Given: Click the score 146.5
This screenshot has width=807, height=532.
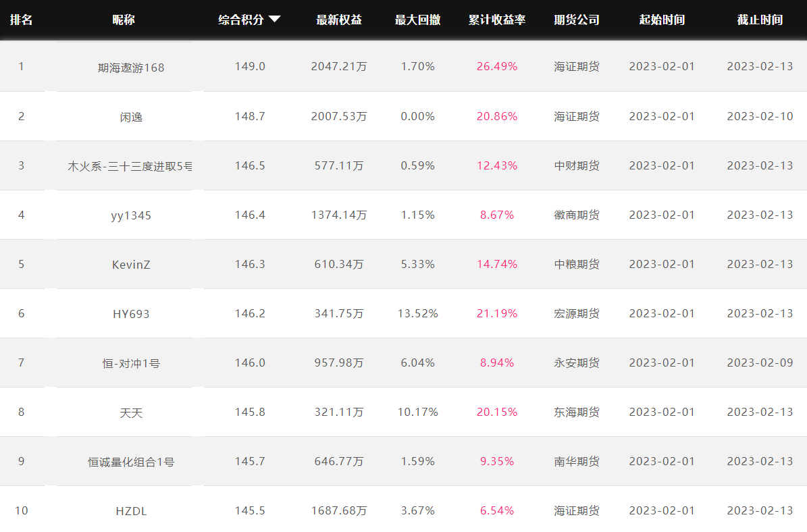Looking at the screenshot, I should (250, 165).
